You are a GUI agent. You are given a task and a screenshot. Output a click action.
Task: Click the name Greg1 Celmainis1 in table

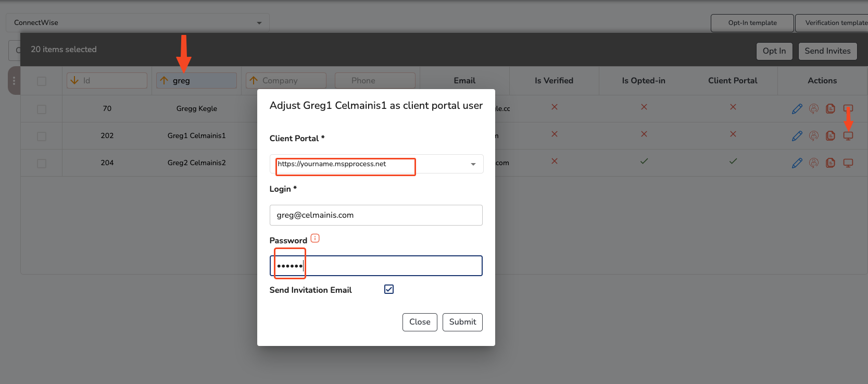point(197,135)
